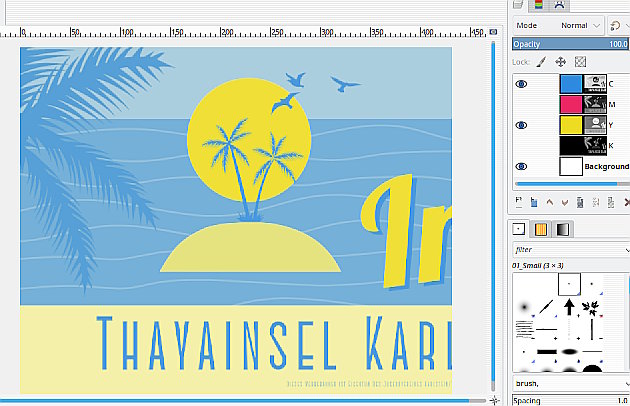The height and width of the screenshot is (406, 630).
Task: Select the magenta M layer thumbnail
Action: coord(571,105)
